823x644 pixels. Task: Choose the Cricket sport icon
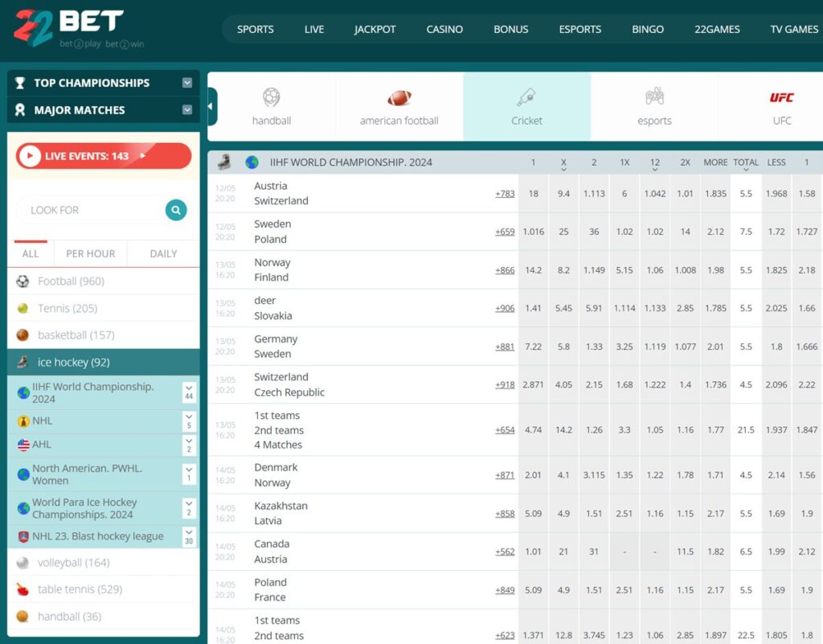point(526,97)
